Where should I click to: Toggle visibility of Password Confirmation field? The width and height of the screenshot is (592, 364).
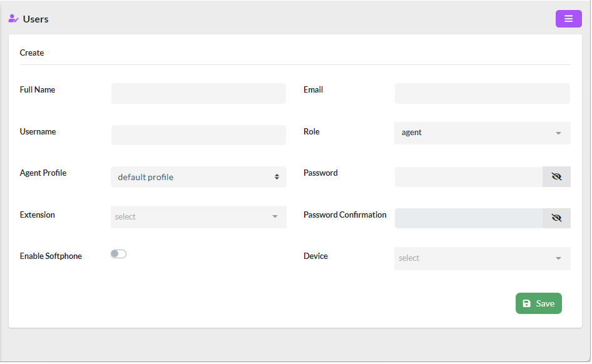click(556, 218)
